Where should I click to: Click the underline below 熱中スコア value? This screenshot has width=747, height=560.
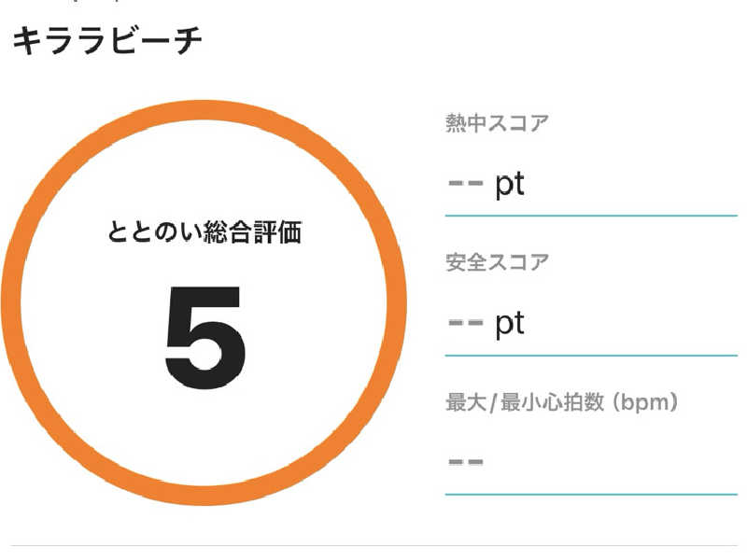tap(591, 215)
